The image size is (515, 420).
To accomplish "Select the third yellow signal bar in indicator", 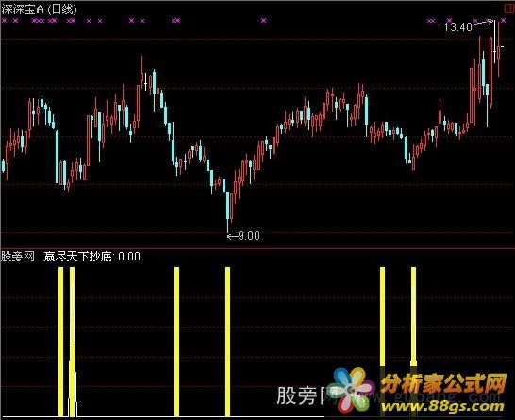I will click(x=177, y=342).
